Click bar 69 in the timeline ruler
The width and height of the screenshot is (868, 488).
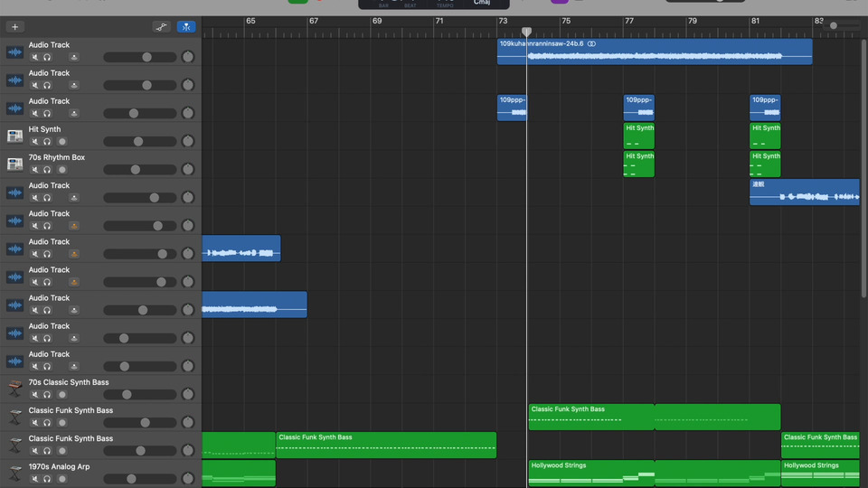[x=377, y=21]
